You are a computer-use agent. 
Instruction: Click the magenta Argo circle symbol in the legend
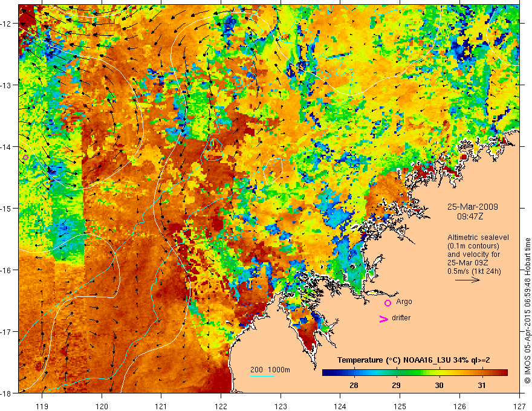388,303
